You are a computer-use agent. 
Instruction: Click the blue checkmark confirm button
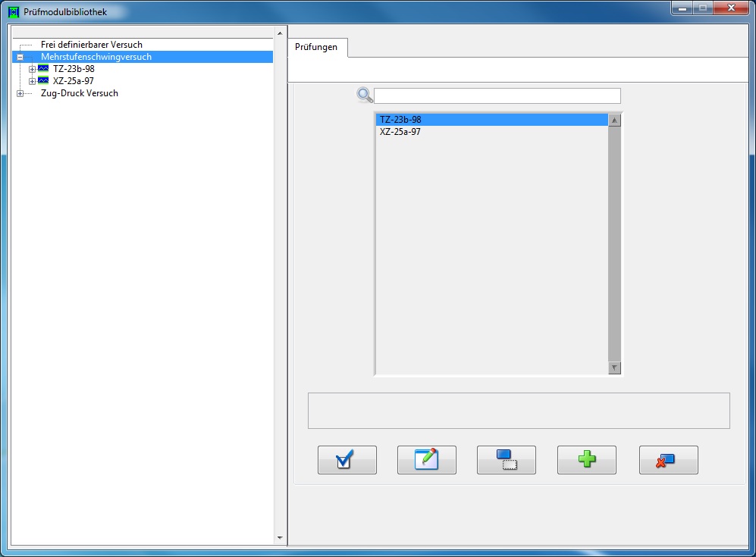[347, 459]
